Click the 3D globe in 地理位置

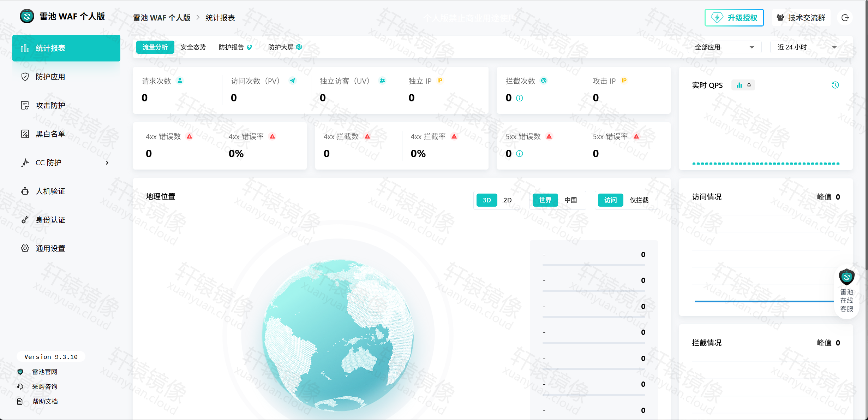[x=338, y=336]
